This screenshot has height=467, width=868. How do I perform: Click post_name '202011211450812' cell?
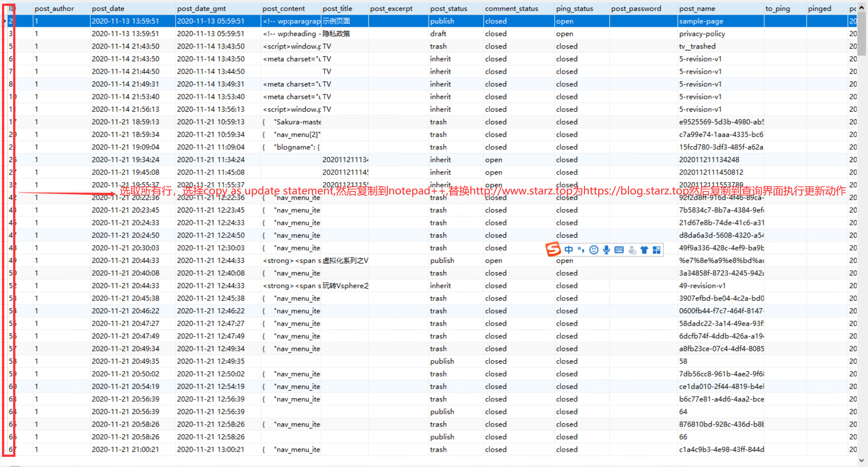point(721,172)
